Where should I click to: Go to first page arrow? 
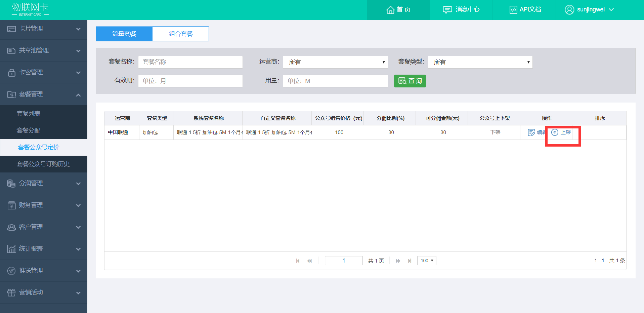click(298, 261)
